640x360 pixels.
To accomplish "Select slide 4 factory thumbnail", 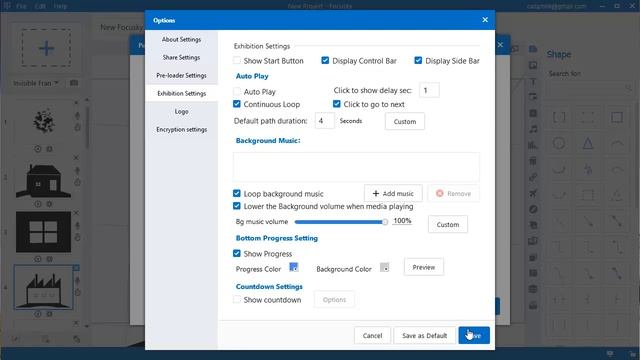I will pyautogui.click(x=43, y=288).
